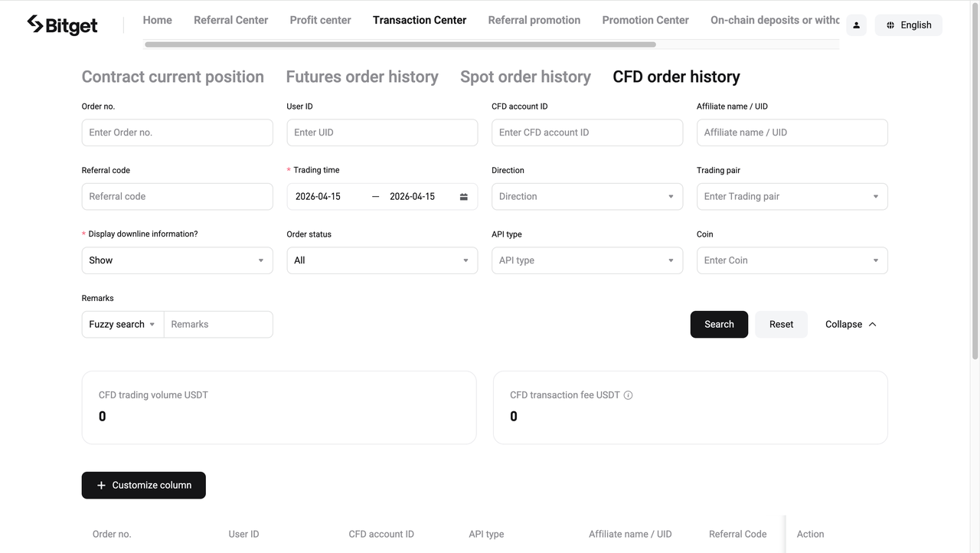Viewport: 980px width, 553px height.
Task: Open the Referral Center menu item
Action: [x=230, y=20]
